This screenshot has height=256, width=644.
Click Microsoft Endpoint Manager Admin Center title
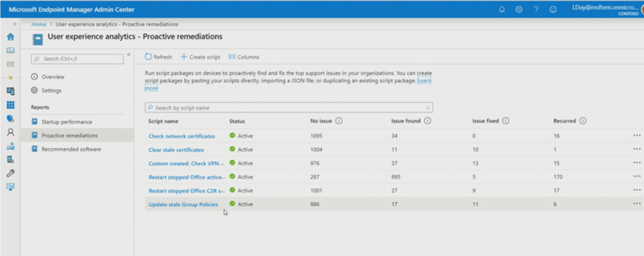[72, 9]
